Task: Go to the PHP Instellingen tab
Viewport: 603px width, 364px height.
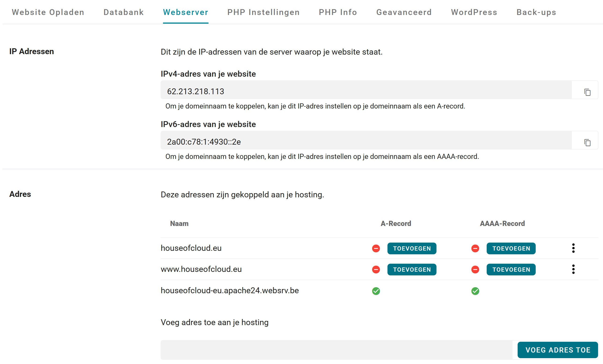Action: click(263, 12)
